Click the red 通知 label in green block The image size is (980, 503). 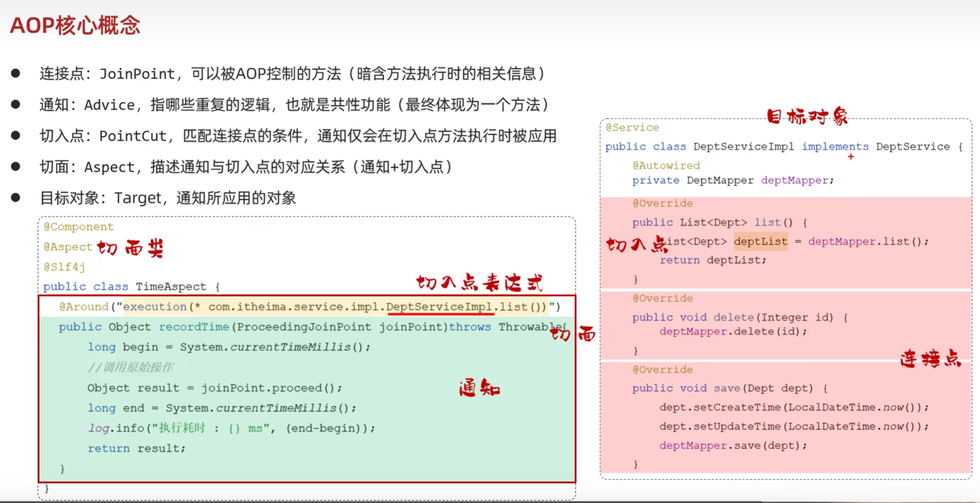tap(479, 388)
